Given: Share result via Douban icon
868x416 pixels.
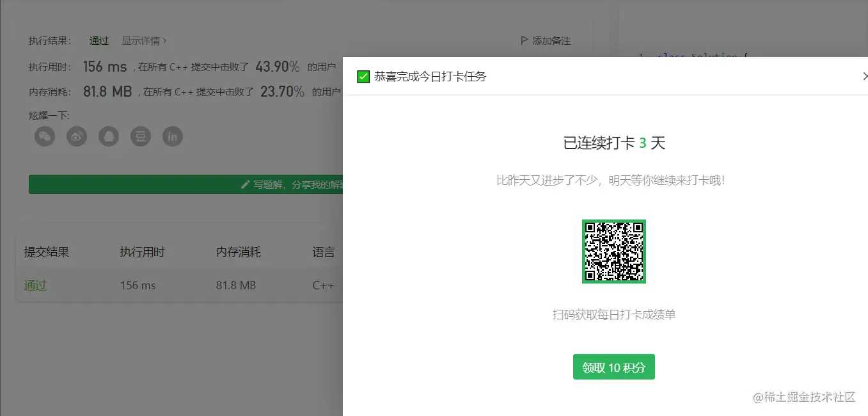Looking at the screenshot, I should (x=141, y=136).
